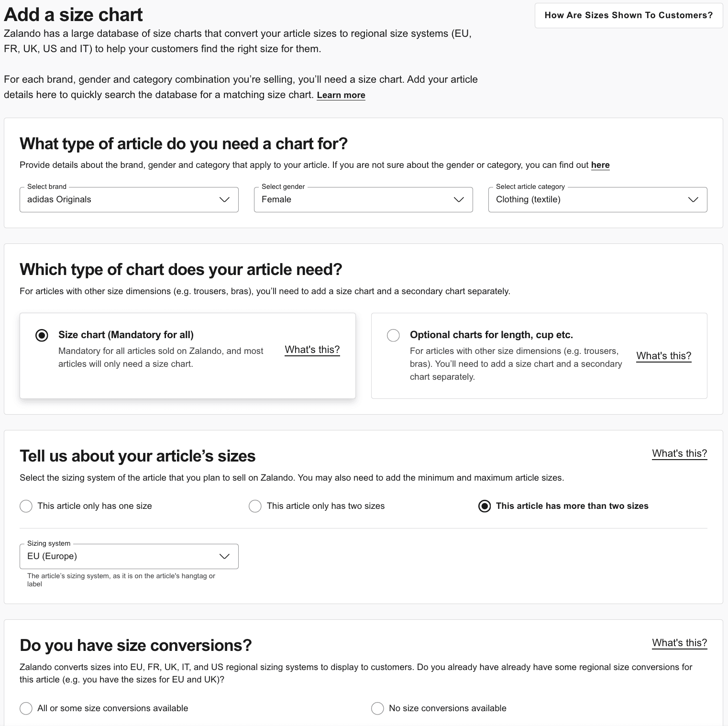The width and height of the screenshot is (728, 726).
Task: Open the Learn more link
Action: tap(341, 95)
